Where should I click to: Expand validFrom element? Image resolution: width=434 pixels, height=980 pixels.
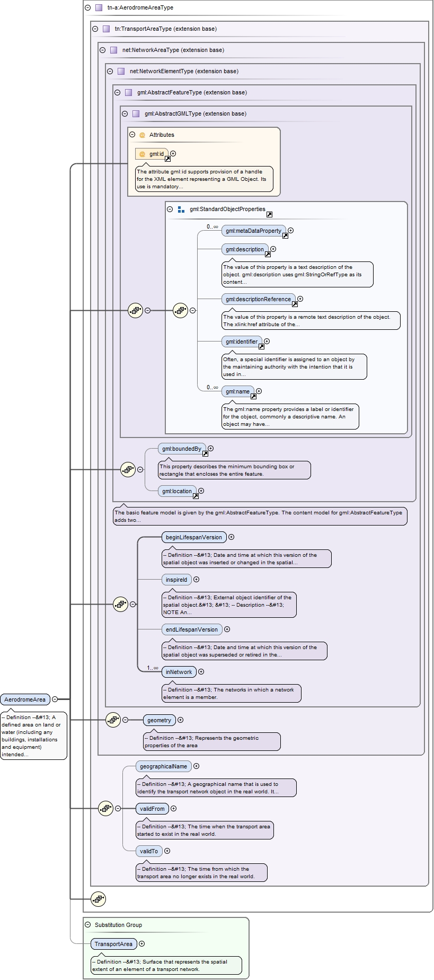[173, 809]
